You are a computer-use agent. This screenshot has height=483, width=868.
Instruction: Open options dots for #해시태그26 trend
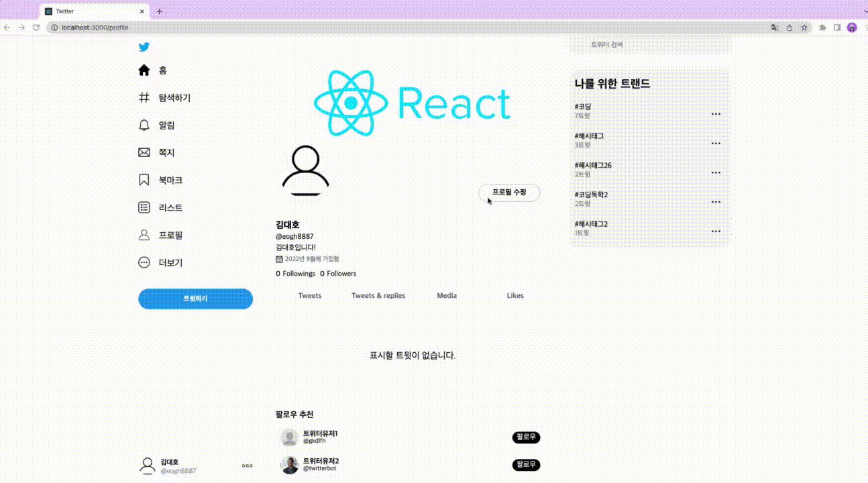click(x=716, y=172)
